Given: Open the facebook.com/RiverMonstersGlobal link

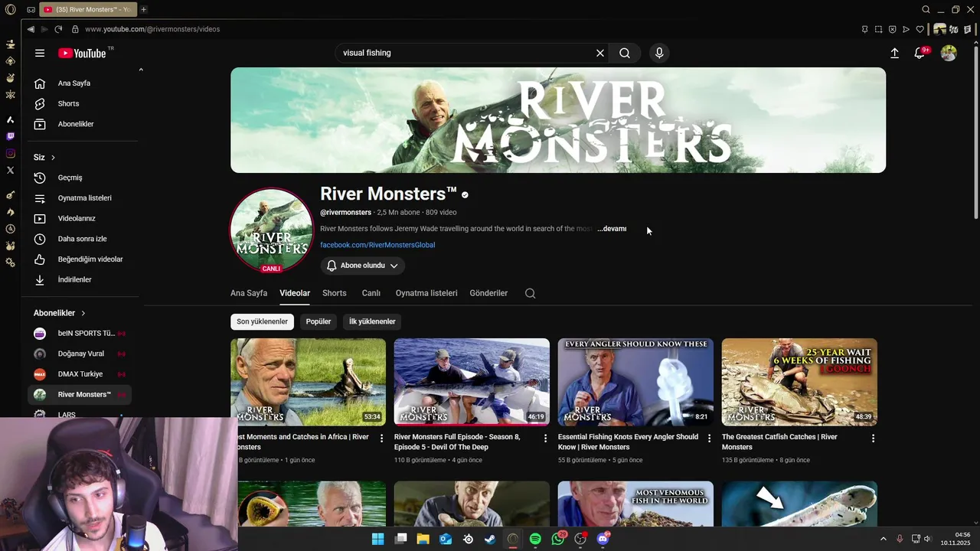Looking at the screenshot, I should (x=377, y=245).
